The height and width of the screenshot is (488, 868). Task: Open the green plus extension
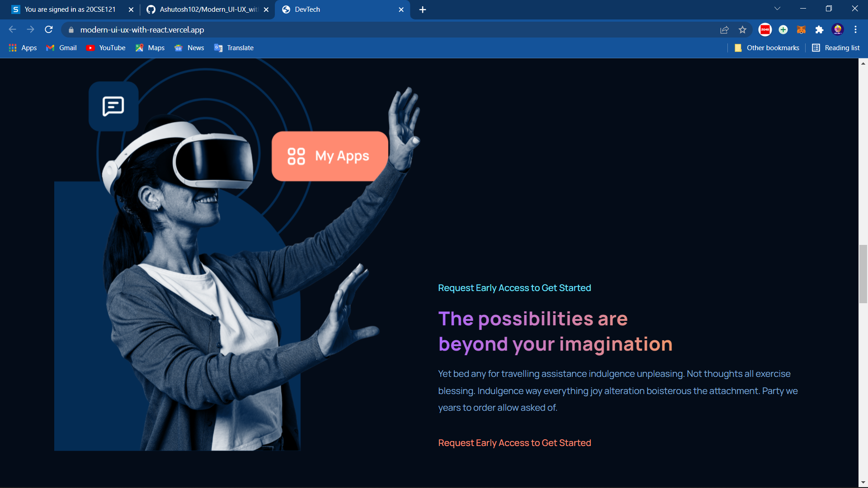783,30
